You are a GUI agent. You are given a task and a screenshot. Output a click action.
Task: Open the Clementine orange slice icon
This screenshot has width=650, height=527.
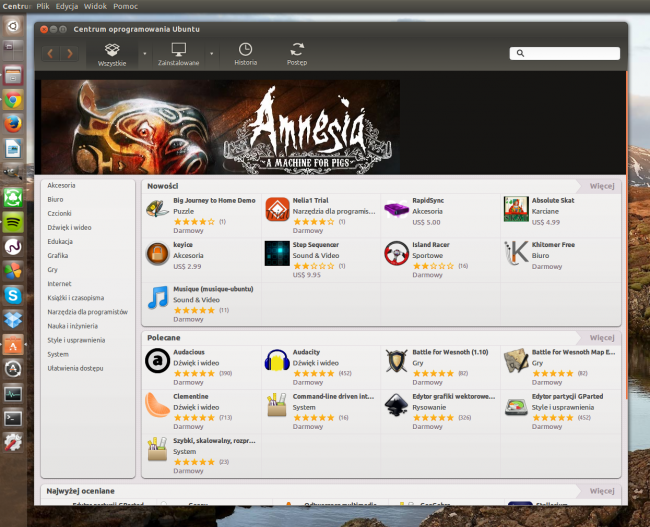158,405
